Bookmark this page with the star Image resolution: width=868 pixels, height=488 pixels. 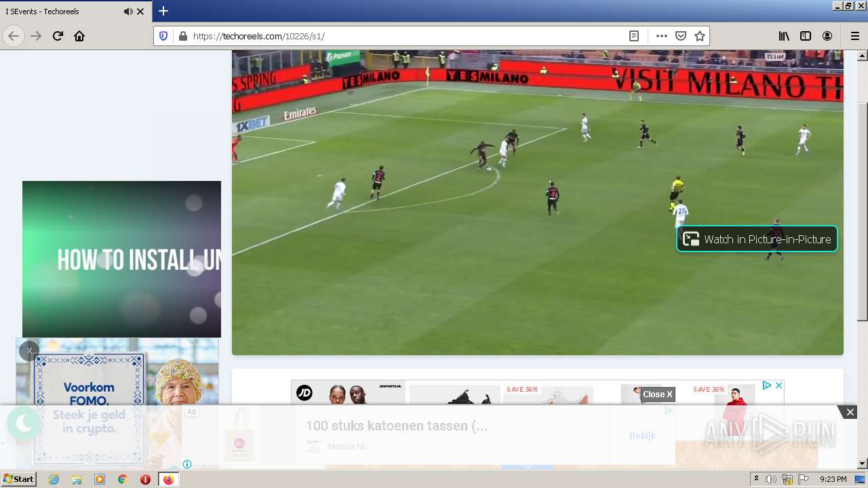[700, 36]
